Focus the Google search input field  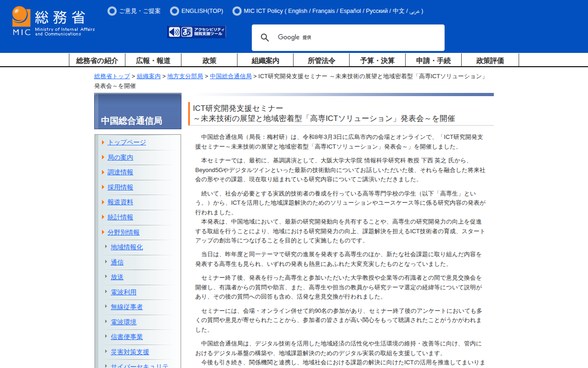358,38
